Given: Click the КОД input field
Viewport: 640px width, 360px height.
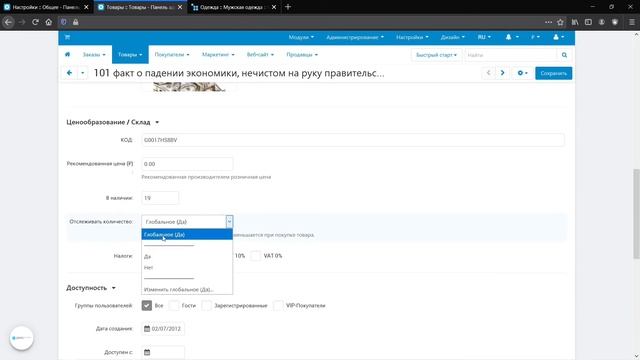Looking at the screenshot, I should pos(353,140).
